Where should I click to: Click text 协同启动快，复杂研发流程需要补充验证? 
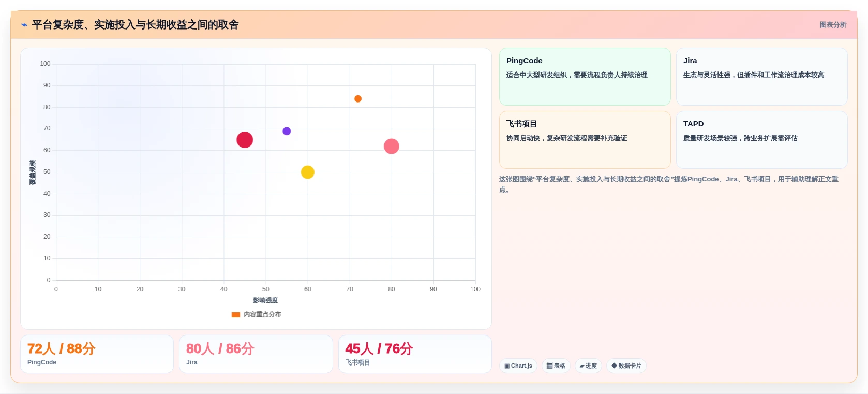pyautogui.click(x=567, y=138)
